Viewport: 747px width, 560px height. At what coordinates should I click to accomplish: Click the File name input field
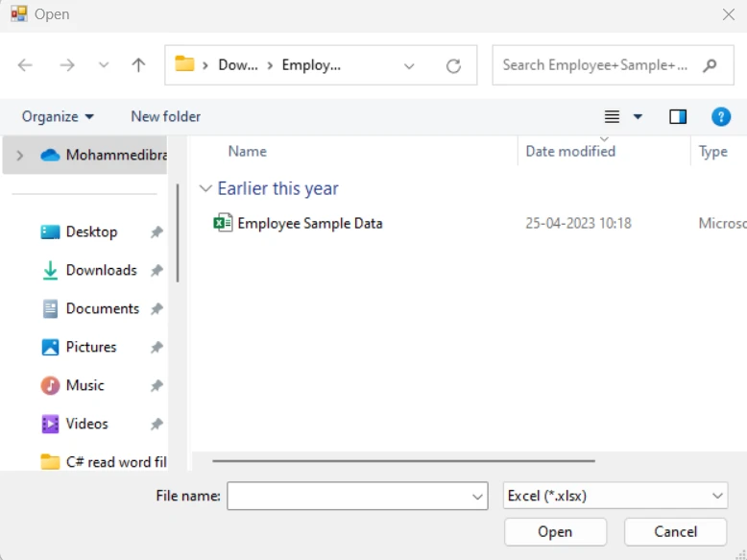click(349, 496)
